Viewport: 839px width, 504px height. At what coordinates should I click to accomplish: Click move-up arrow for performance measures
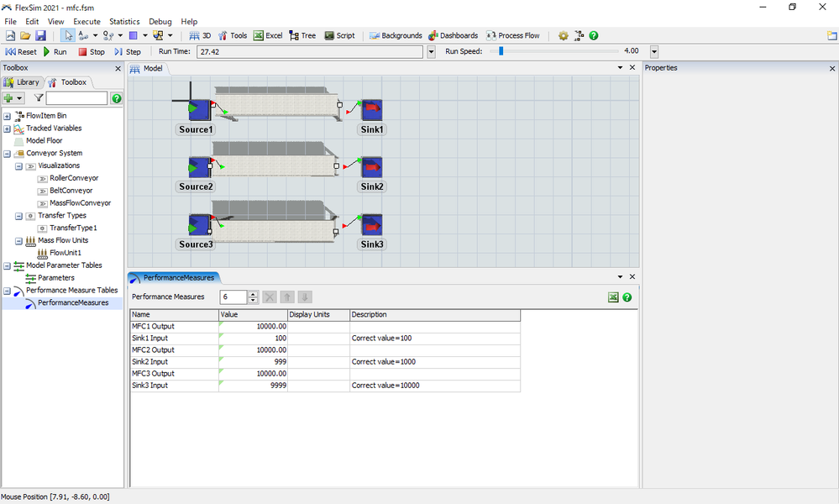(x=286, y=297)
